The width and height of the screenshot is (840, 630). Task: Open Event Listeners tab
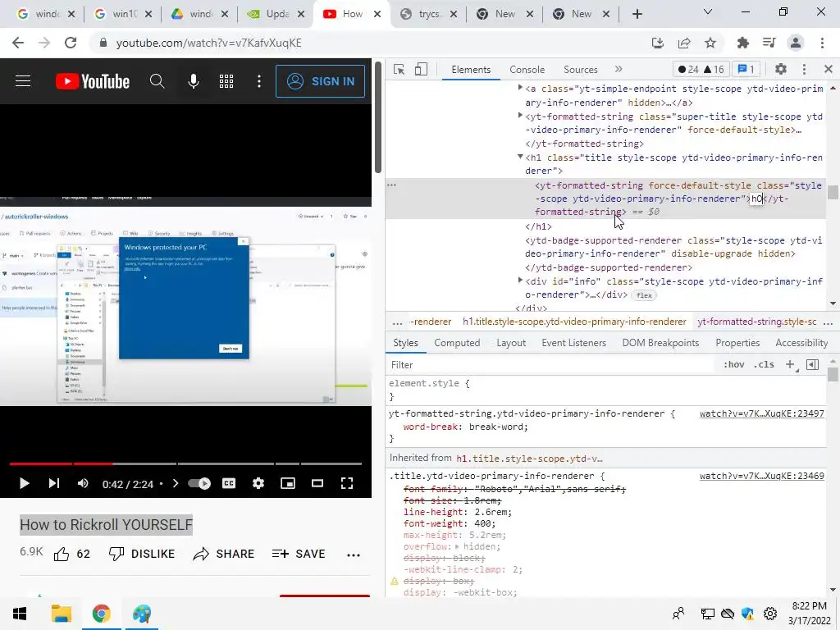(x=573, y=343)
